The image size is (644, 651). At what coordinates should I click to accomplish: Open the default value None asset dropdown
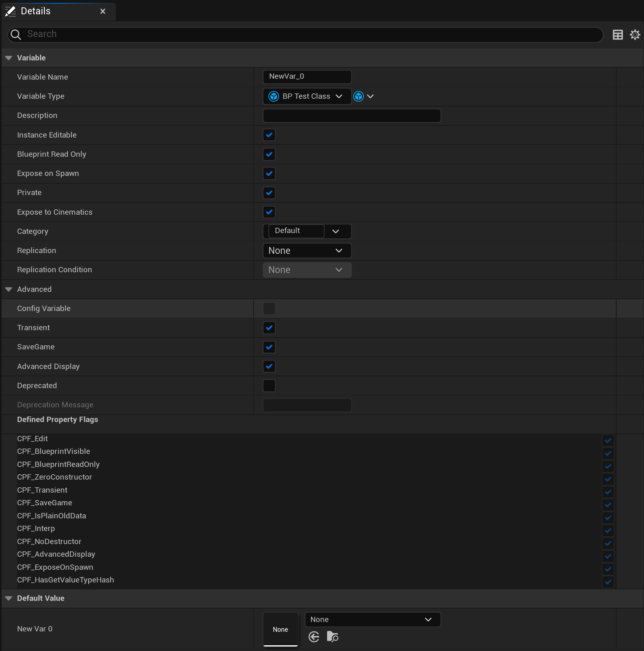pos(372,620)
